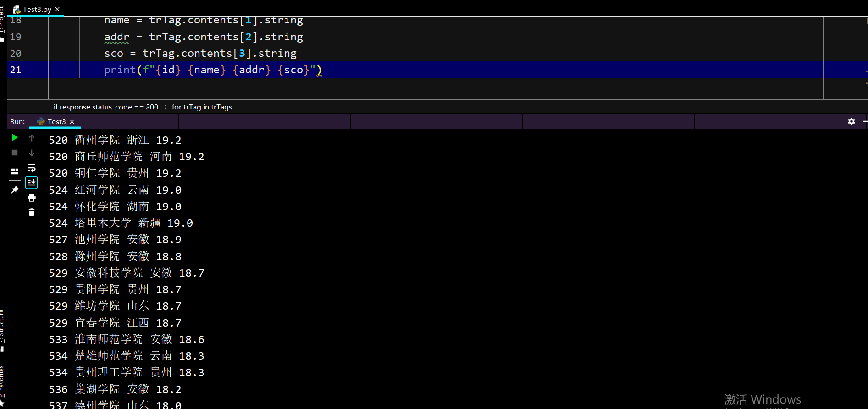Click the restore layout icon in the Run panel
The image size is (868, 409).
click(15, 171)
